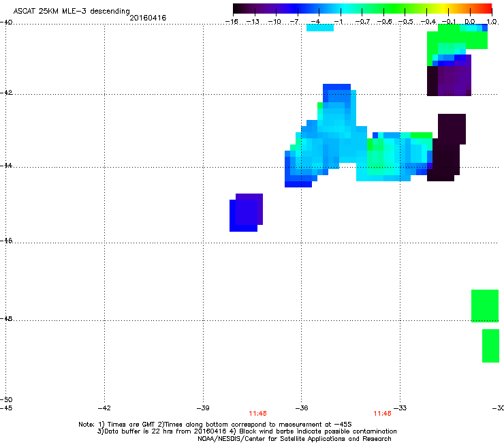Click the -44 latitude label on left axis

[6, 166]
